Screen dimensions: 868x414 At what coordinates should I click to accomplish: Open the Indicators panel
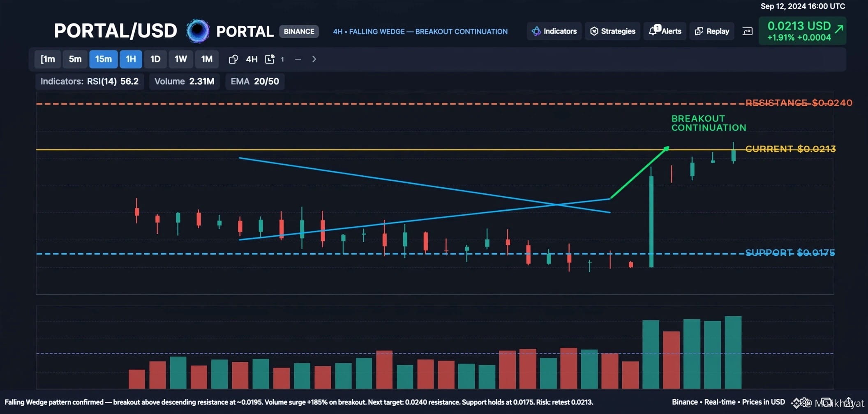coord(554,31)
